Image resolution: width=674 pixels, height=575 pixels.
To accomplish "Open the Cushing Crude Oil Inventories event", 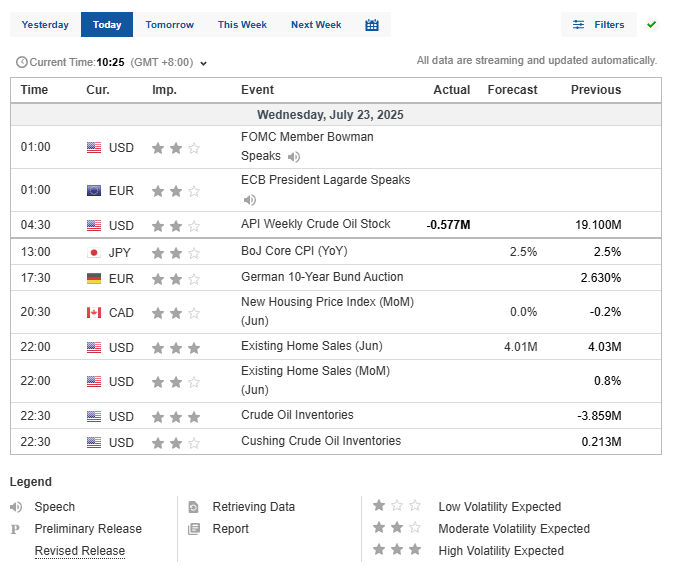I will click(x=321, y=441).
